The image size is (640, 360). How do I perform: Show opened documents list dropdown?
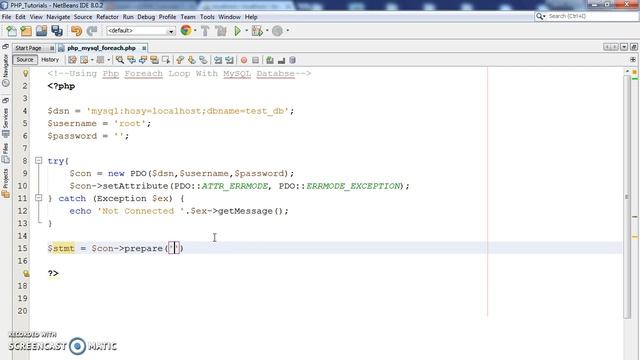coord(624,47)
